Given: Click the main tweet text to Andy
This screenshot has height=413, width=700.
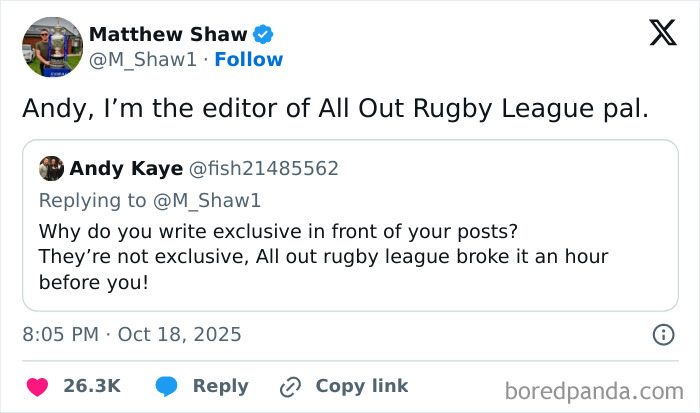Looking at the screenshot, I should [x=335, y=108].
